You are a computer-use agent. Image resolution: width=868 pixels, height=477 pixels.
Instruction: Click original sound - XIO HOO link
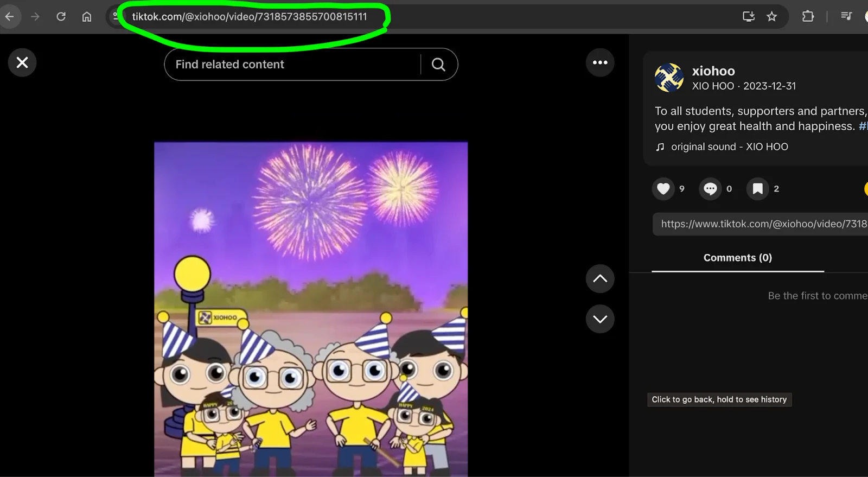[729, 147]
